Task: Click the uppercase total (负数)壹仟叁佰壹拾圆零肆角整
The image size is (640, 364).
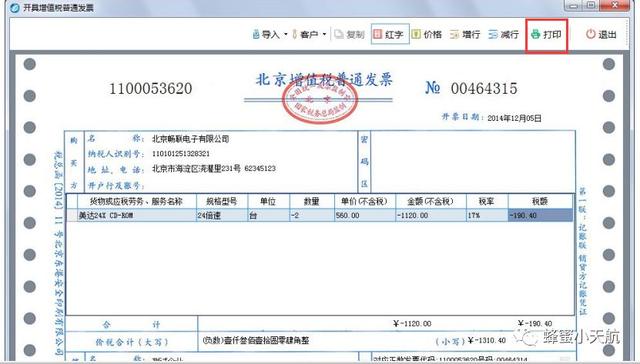Action: tap(256, 340)
